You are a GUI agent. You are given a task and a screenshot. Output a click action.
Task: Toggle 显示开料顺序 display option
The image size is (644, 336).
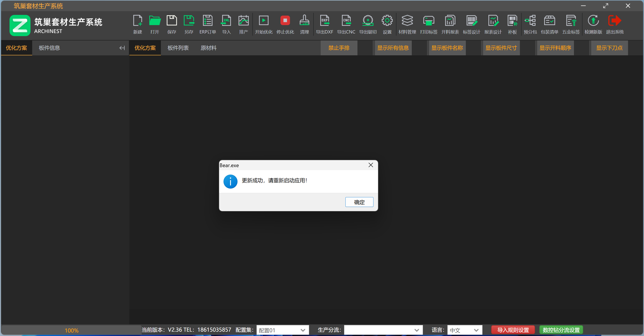click(555, 48)
